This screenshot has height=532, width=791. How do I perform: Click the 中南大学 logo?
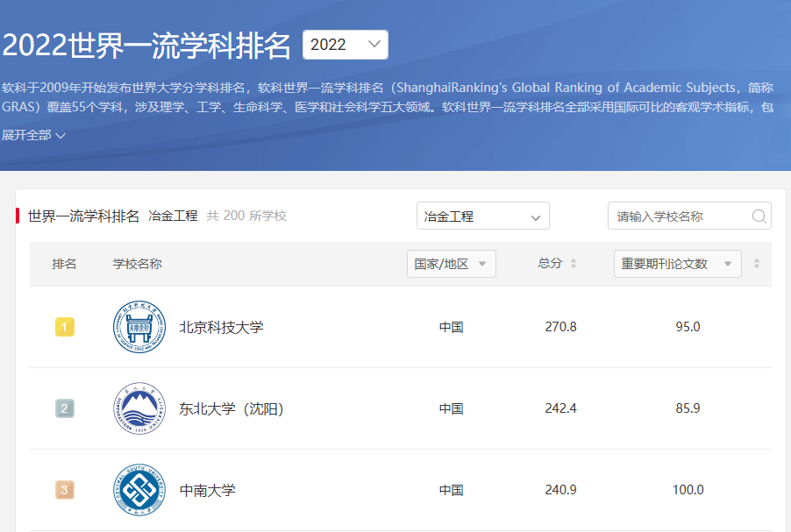pos(139,490)
